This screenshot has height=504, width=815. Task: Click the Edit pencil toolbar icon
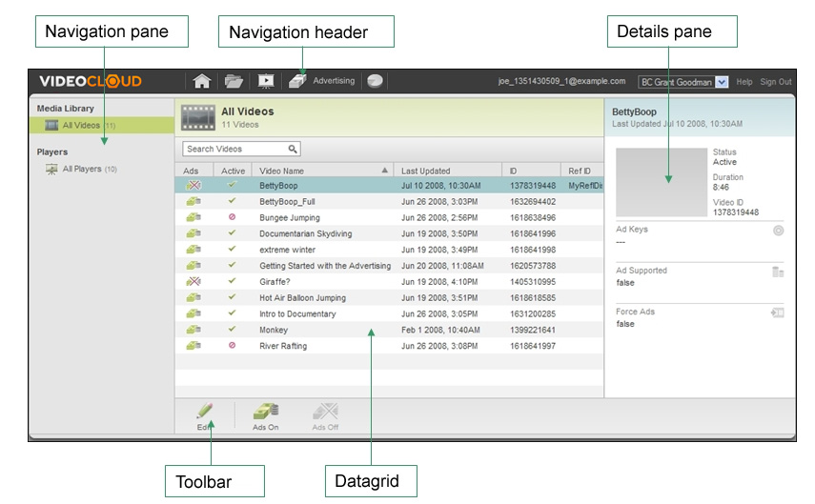pos(205,411)
